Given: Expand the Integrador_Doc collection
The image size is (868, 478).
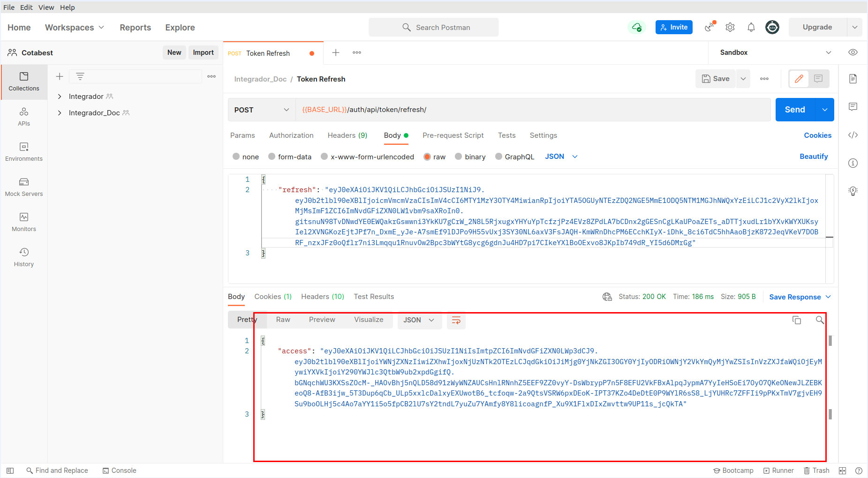Looking at the screenshot, I should click(x=60, y=113).
